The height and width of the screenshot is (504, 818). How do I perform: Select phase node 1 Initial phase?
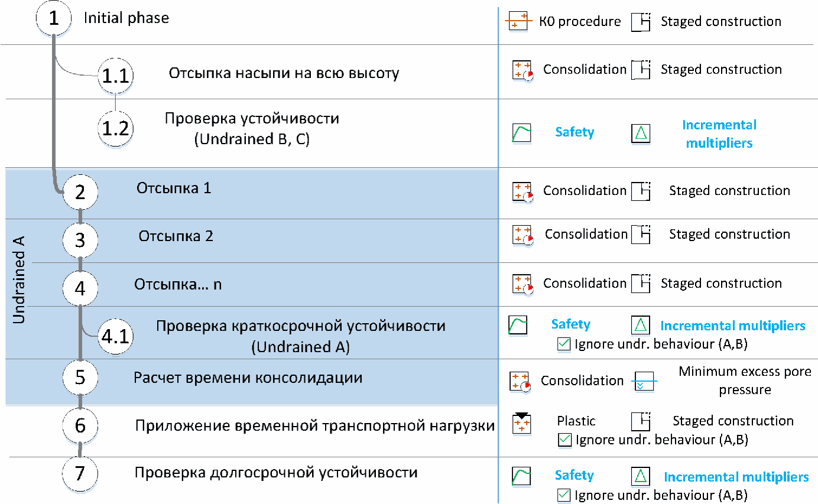54,18
